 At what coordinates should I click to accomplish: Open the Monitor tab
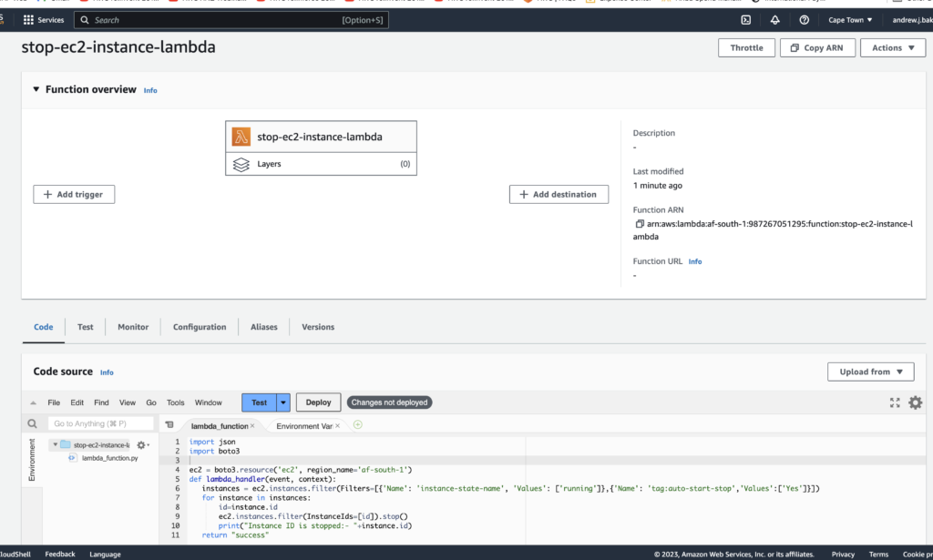coord(133,327)
